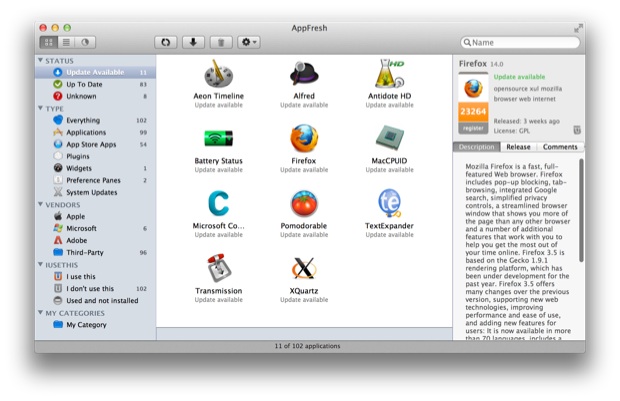Select the Adobe vendor filter
The image size is (620, 401).
coord(95,240)
